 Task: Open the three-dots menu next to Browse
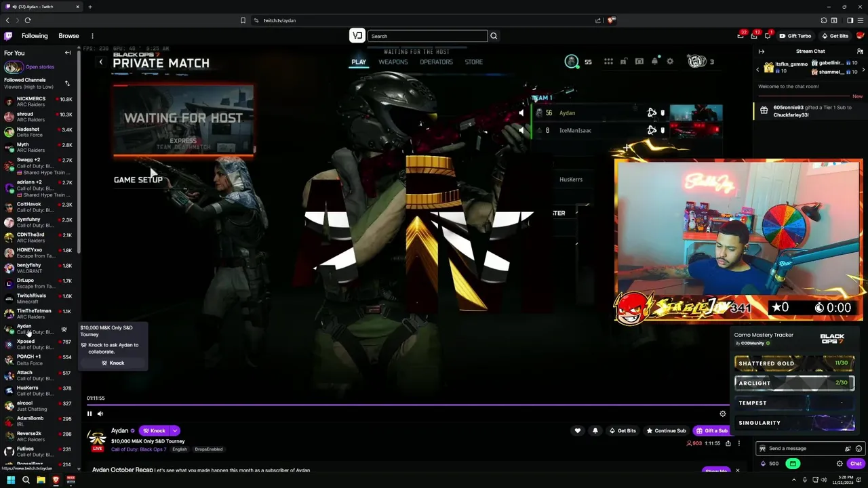92,36
